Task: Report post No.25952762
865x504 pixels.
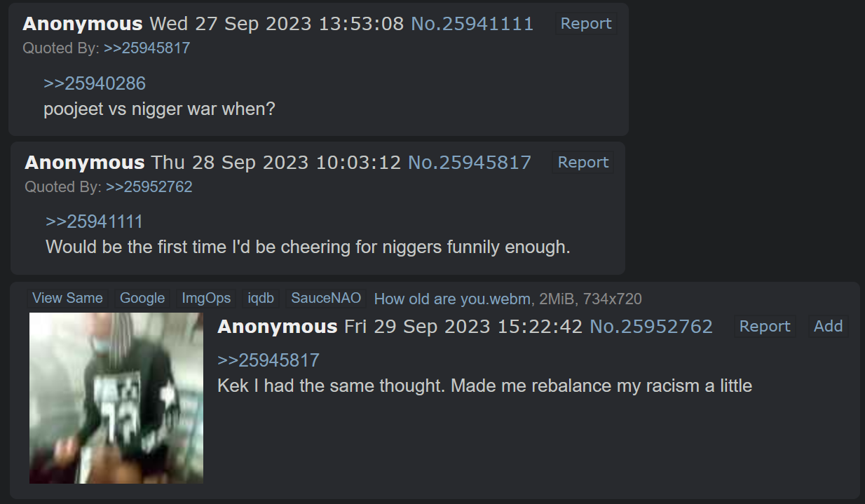Action: coord(765,326)
